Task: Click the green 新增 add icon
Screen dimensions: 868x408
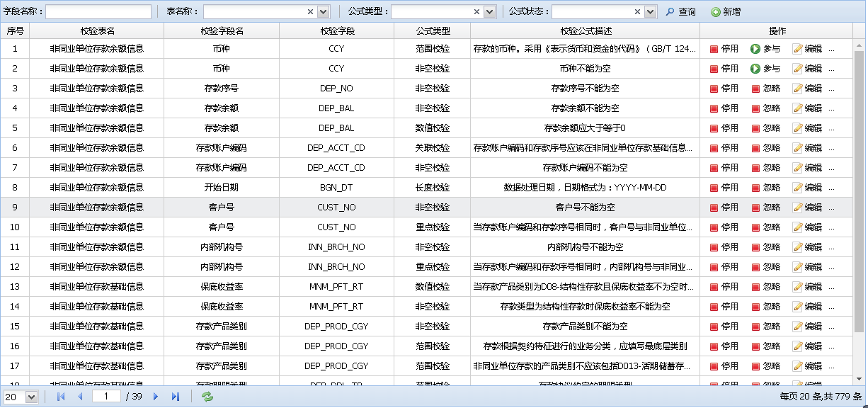Action: click(x=716, y=12)
